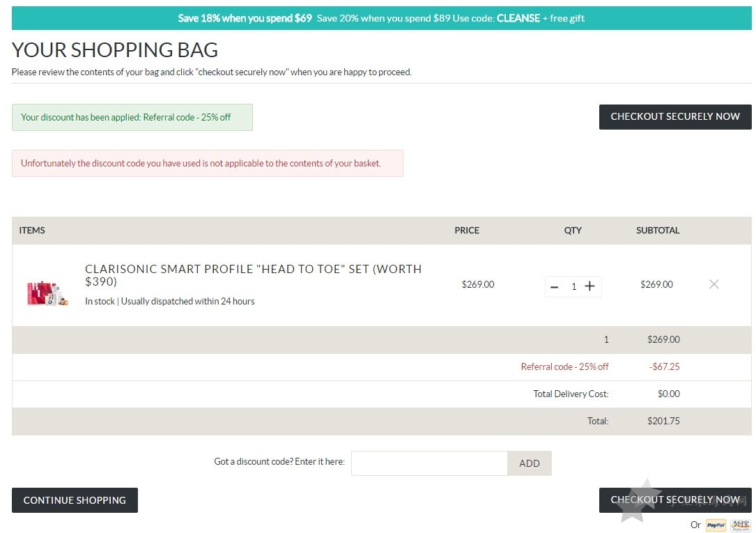Click the red not applicable discount message
The width and height of the screenshot is (756, 533).
[x=208, y=163]
